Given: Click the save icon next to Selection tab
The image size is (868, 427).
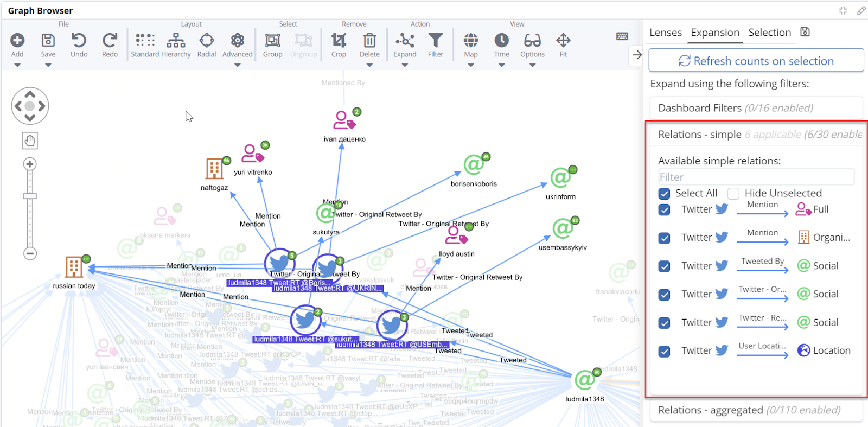Looking at the screenshot, I should coord(805,32).
